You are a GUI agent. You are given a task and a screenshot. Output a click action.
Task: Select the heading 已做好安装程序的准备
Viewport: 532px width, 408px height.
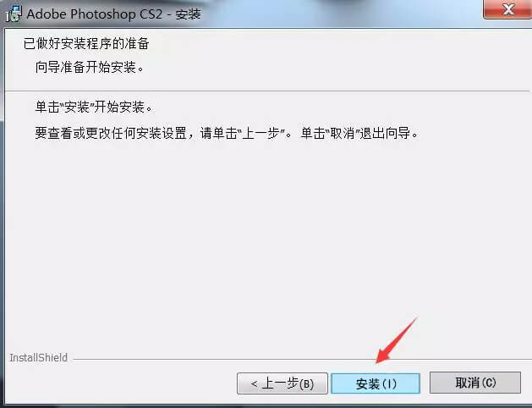click(86, 43)
